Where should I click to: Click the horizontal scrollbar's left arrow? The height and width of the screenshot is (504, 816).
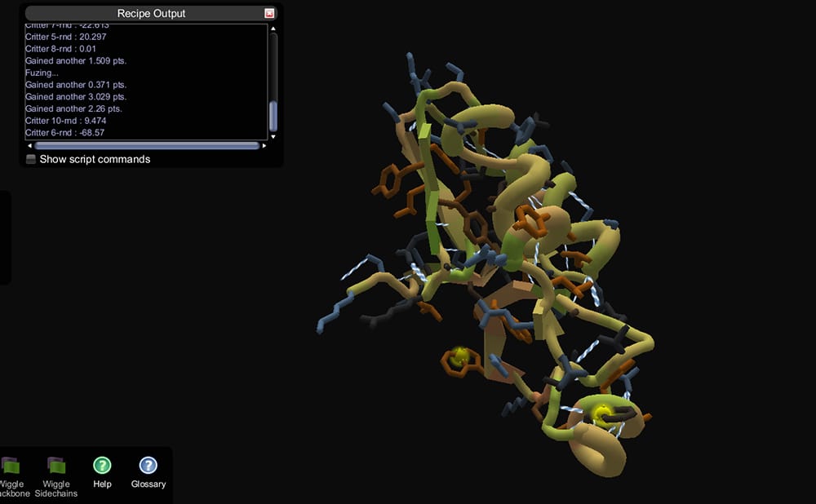pos(29,146)
